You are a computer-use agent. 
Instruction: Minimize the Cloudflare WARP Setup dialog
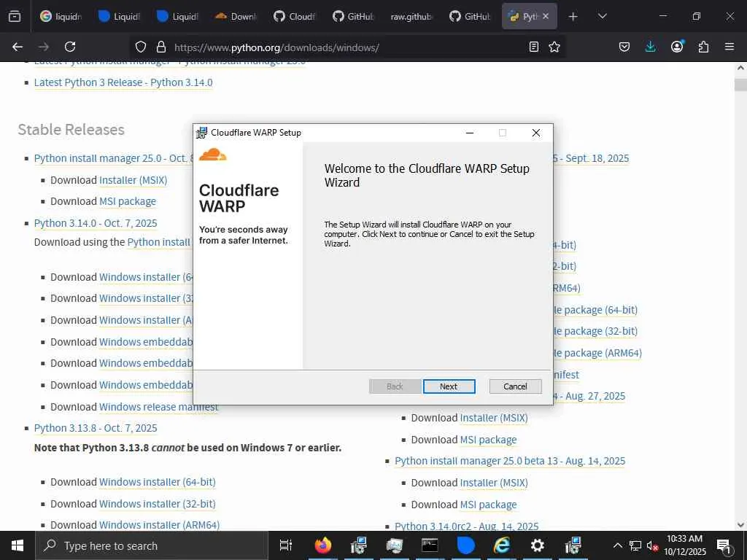point(470,133)
